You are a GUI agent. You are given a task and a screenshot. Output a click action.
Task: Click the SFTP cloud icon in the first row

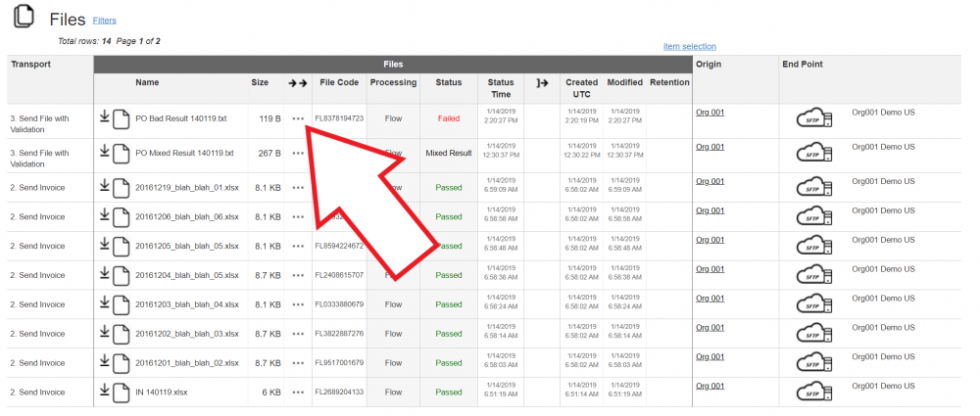(813, 120)
